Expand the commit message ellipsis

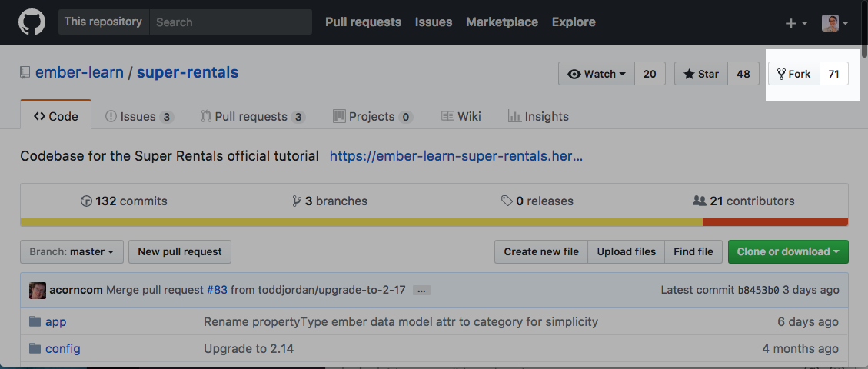[421, 290]
